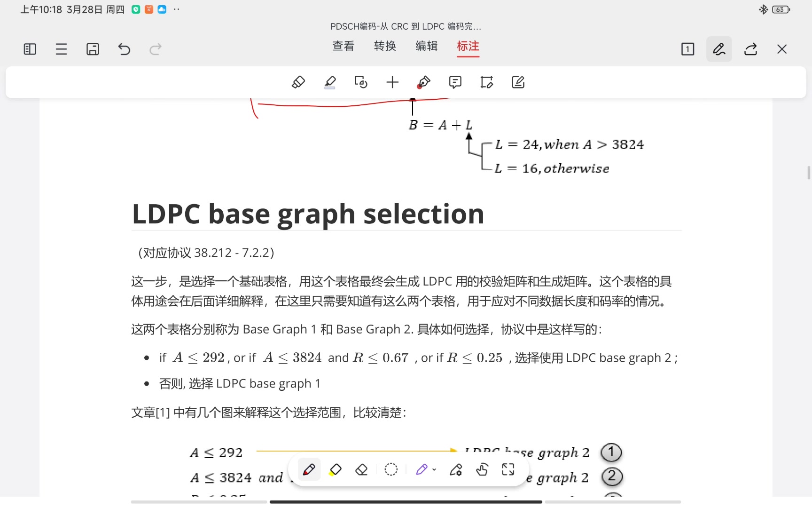Click the sentence starting 文章[1] 中有几个图
Screen dimensions: 812x508
click(x=269, y=413)
